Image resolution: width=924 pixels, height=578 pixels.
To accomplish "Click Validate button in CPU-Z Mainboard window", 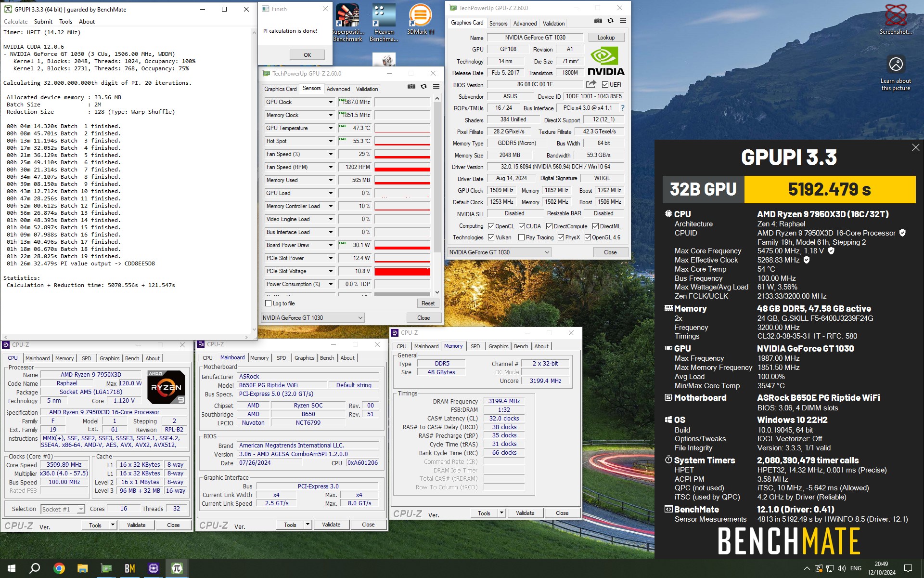I will (x=331, y=525).
